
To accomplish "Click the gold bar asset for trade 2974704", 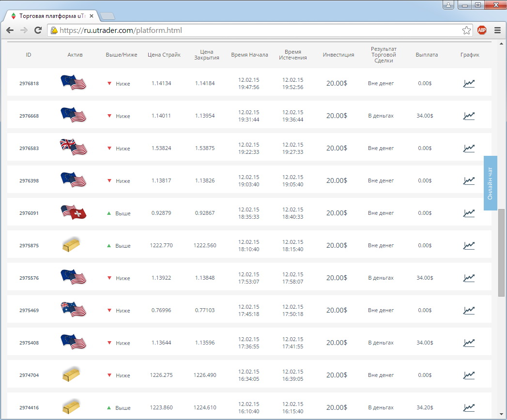I will [71, 375].
